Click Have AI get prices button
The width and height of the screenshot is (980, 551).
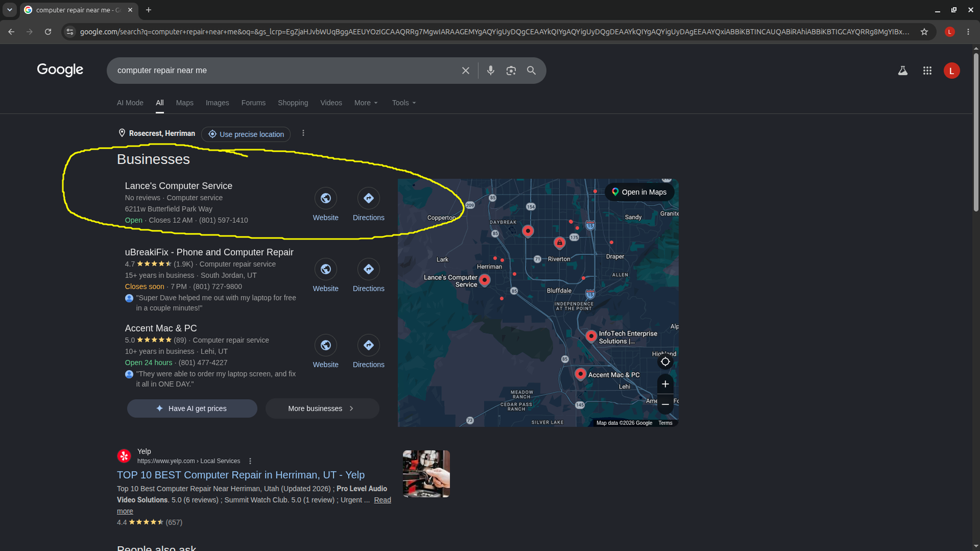point(192,408)
